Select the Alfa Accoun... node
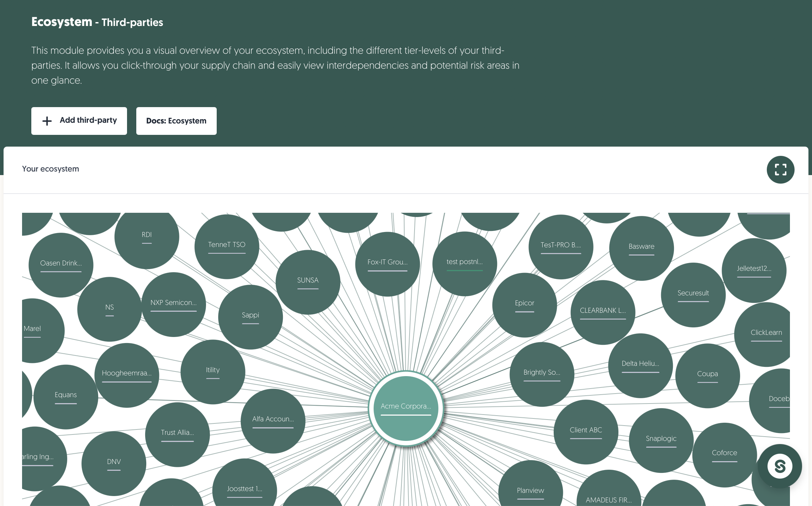This screenshot has width=812, height=506. pyautogui.click(x=273, y=421)
